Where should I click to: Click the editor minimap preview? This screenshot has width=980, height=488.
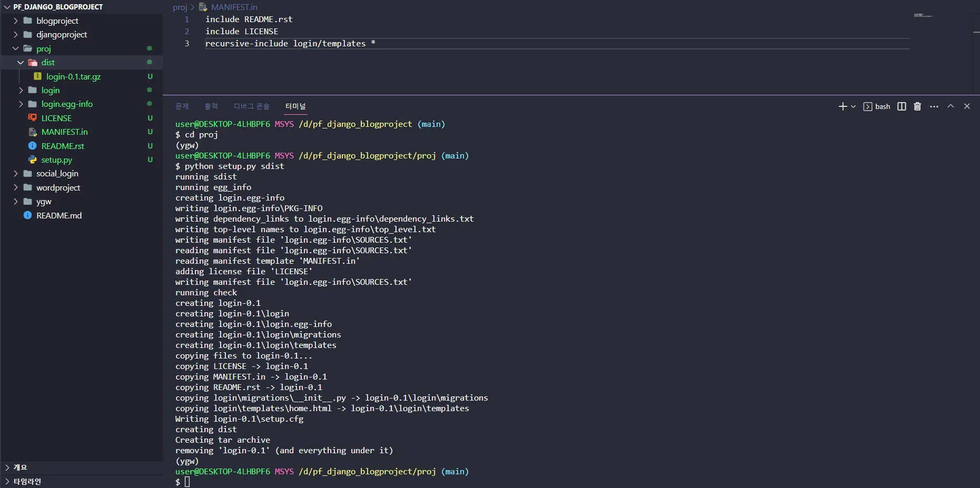pyautogui.click(x=923, y=15)
